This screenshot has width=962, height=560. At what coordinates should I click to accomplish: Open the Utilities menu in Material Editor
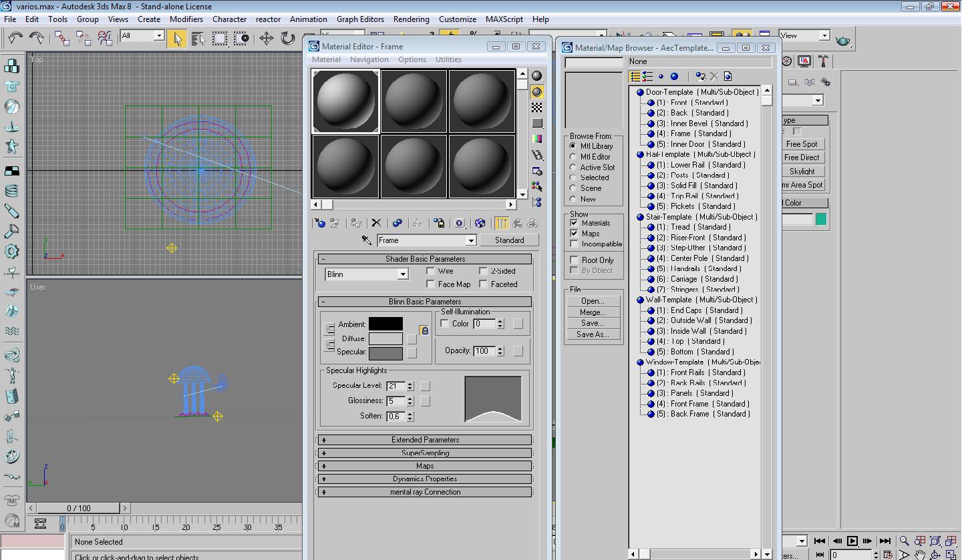448,59
